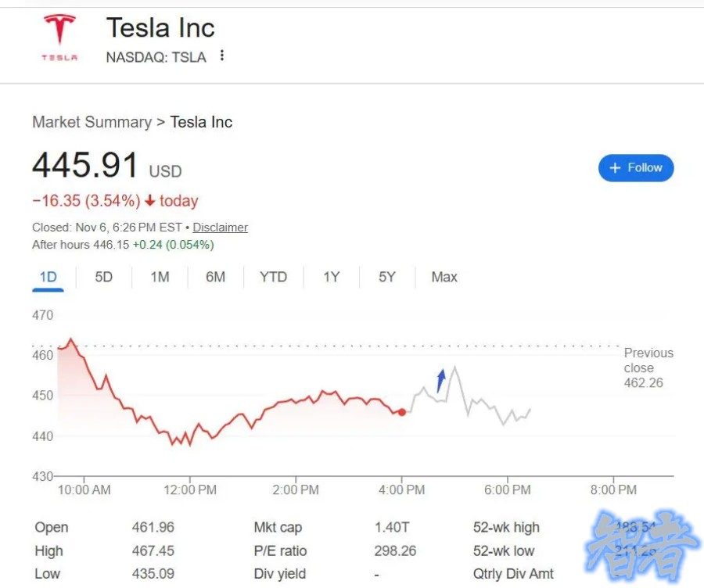Switch to the 1Y chart range

pyautogui.click(x=331, y=277)
